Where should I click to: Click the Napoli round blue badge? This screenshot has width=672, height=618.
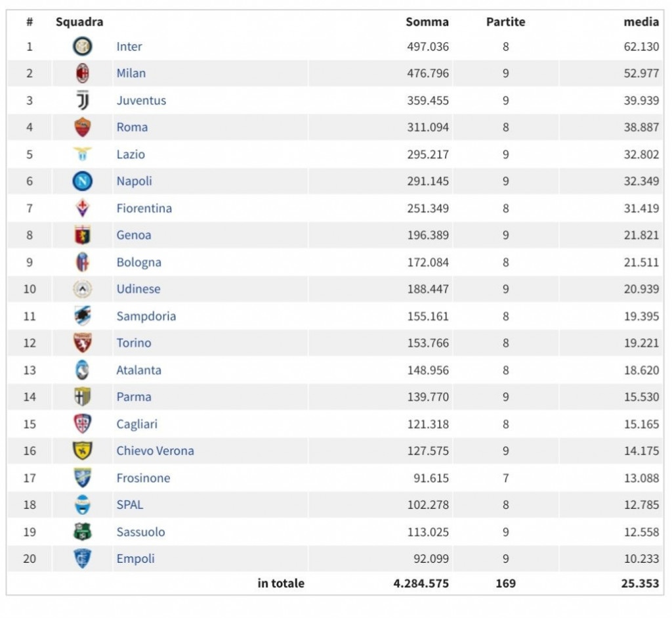(x=82, y=181)
